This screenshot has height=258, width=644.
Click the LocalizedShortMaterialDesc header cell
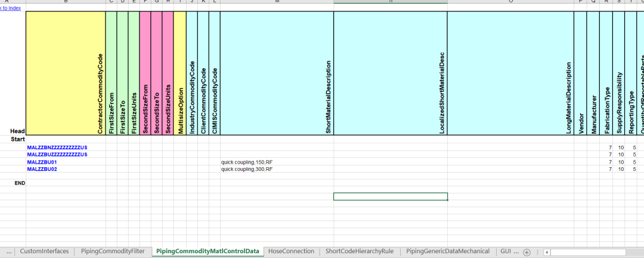391,73
